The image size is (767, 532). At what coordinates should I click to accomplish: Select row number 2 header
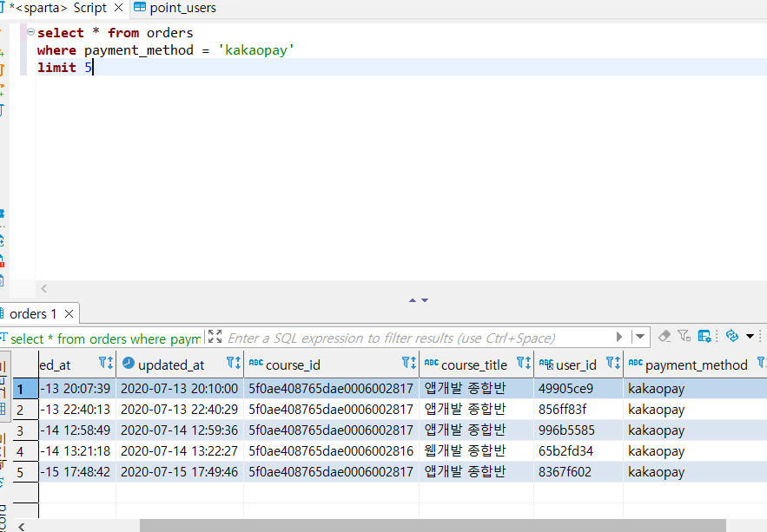25,410
